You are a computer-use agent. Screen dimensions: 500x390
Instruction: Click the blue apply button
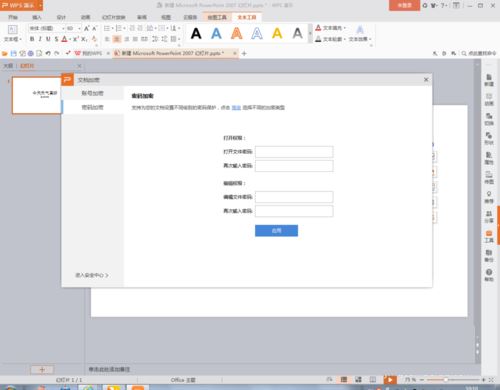pyautogui.click(x=276, y=230)
